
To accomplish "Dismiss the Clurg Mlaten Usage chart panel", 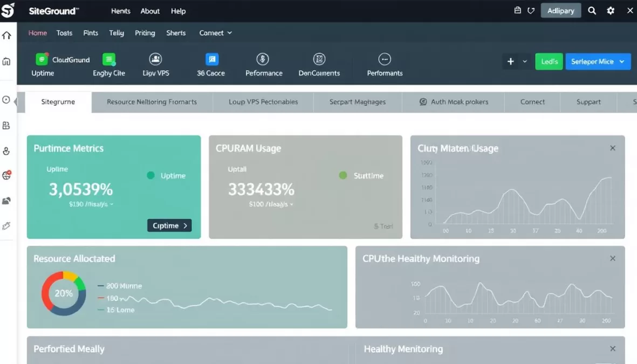I will point(613,147).
